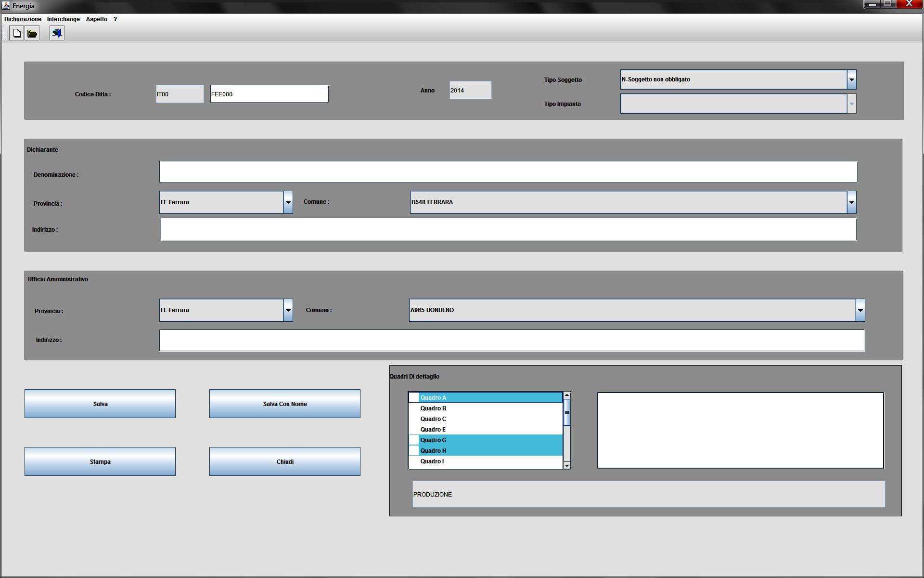Click the Stampa button
This screenshot has width=924, height=578.
tap(100, 461)
